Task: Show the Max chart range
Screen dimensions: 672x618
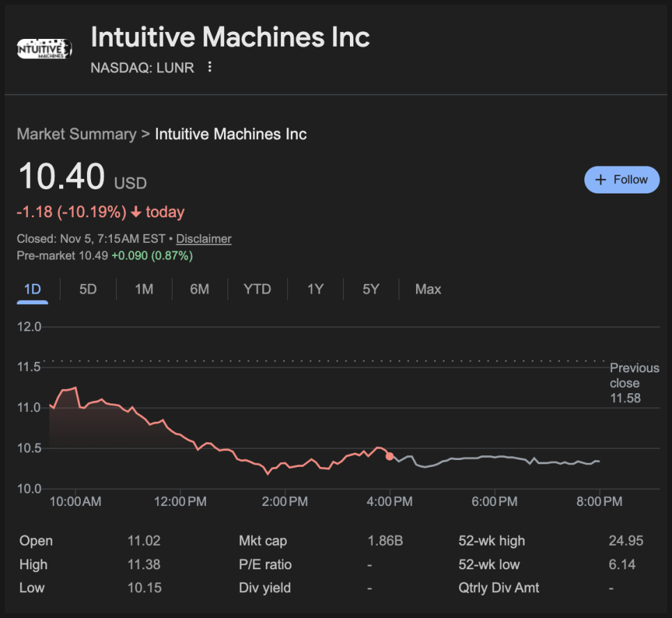Action: point(428,289)
